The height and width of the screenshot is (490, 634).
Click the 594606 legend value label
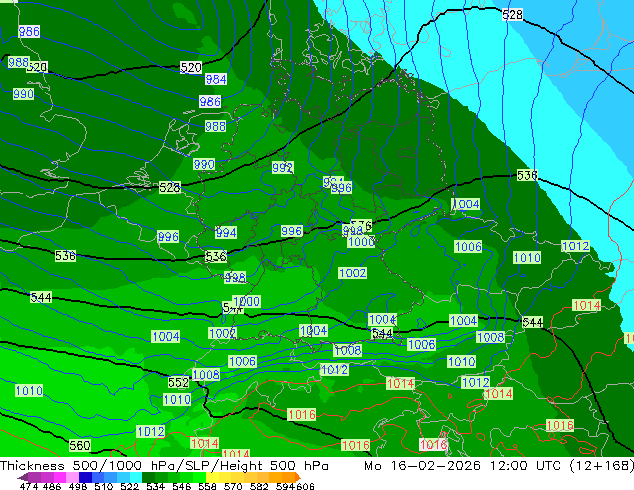[295, 486]
